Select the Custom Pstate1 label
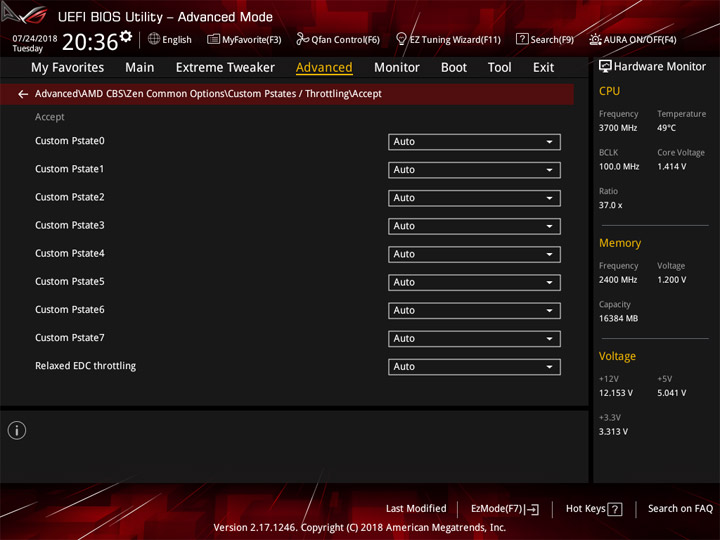The width and height of the screenshot is (720, 540). 70,169
